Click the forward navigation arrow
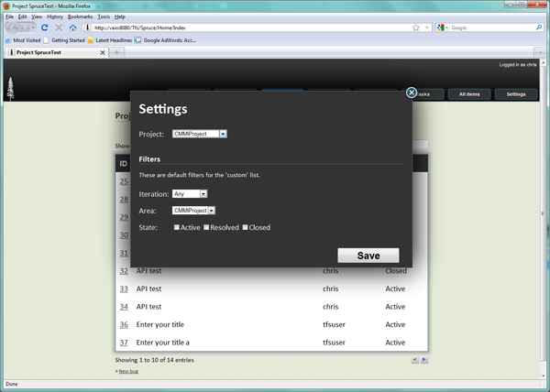 (x=25, y=27)
